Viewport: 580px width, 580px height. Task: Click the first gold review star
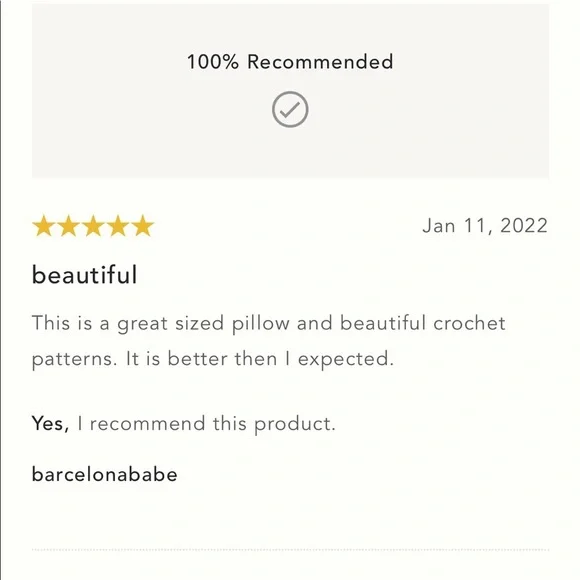pyautogui.click(x=44, y=226)
